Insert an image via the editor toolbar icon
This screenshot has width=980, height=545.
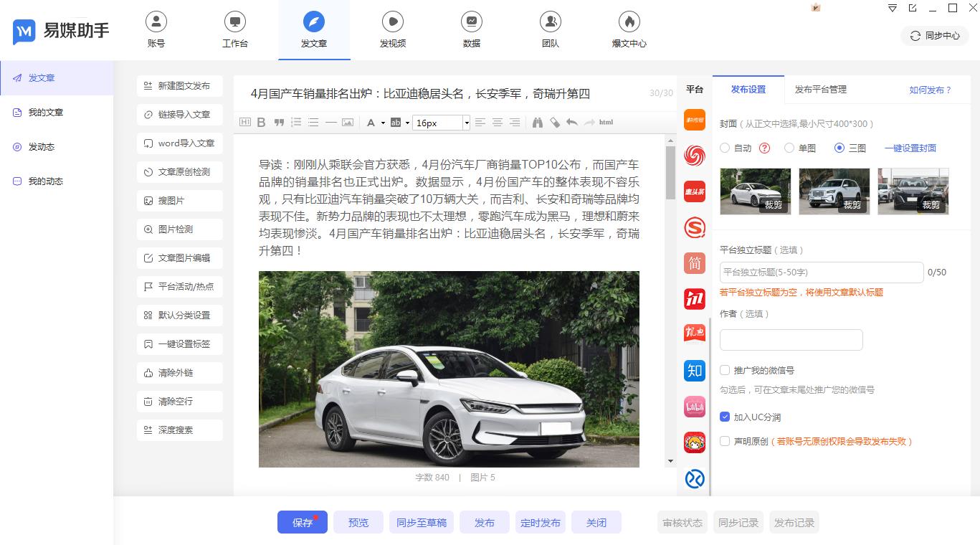tap(348, 122)
